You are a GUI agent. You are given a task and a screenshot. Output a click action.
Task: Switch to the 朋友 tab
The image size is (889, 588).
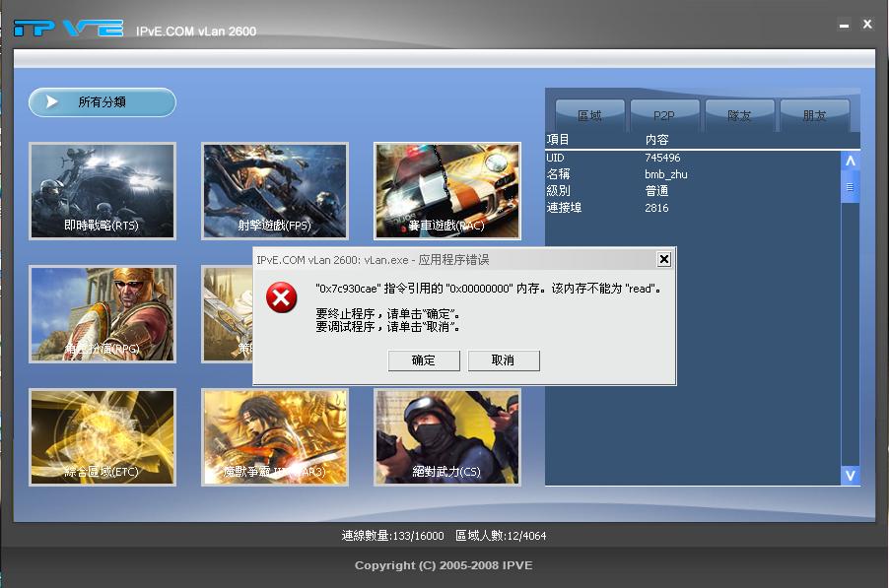[815, 115]
